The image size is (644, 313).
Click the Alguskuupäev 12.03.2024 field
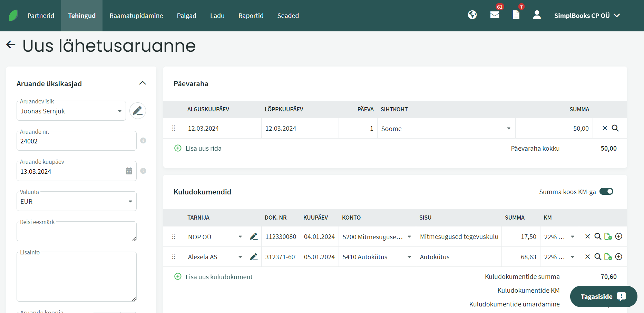pos(223,128)
